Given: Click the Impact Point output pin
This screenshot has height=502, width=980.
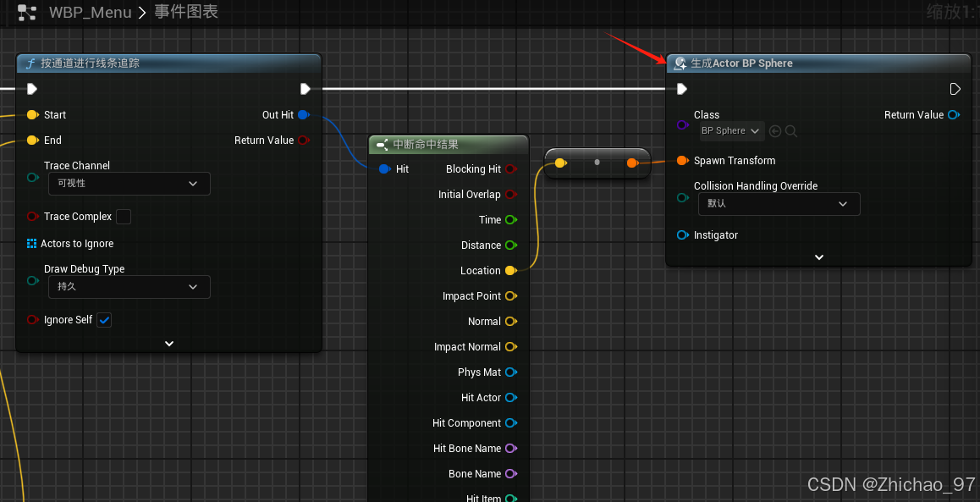Looking at the screenshot, I should pos(510,295).
